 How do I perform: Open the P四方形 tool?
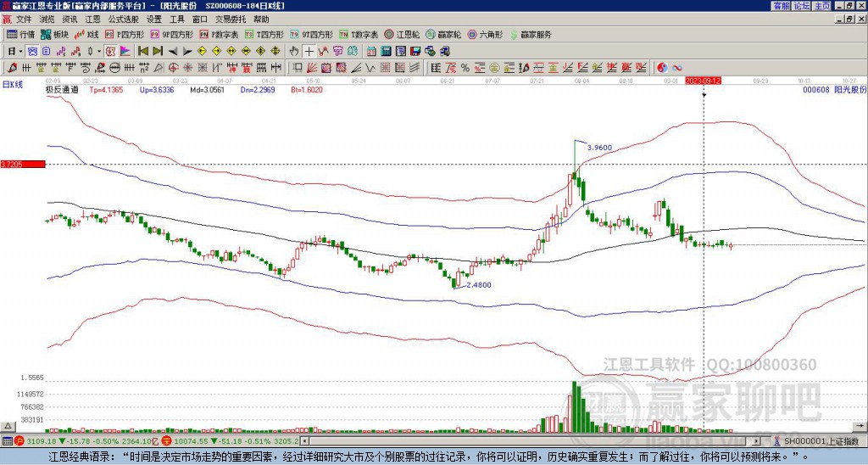125,34
